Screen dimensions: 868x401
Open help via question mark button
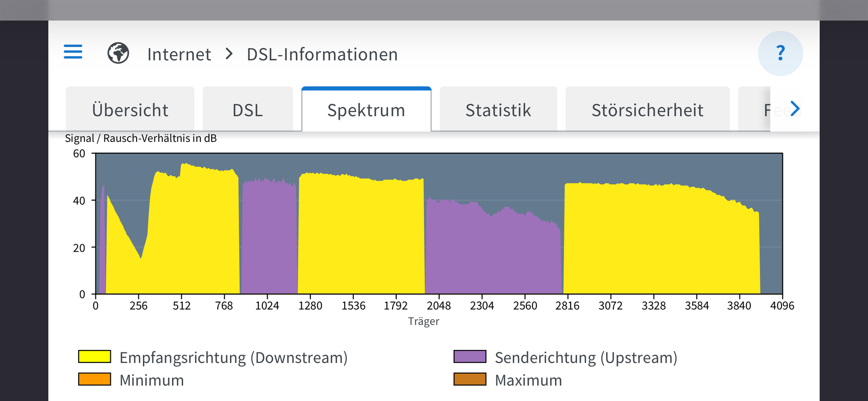[x=780, y=53]
